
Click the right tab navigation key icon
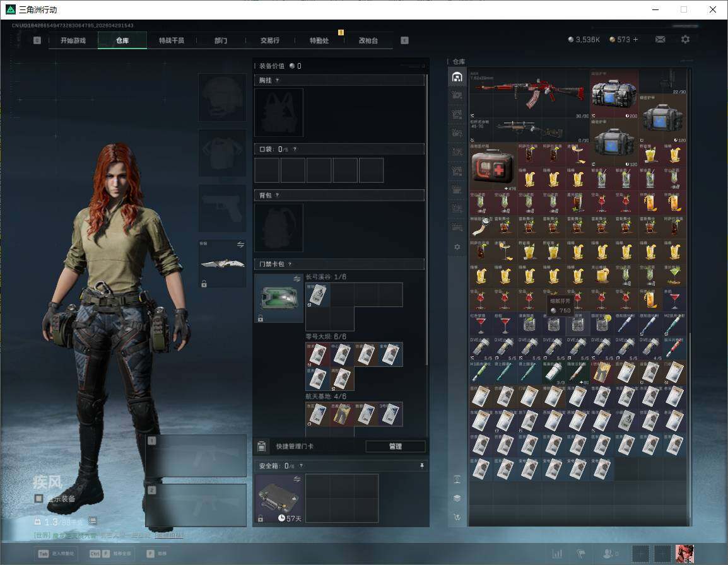coord(404,40)
